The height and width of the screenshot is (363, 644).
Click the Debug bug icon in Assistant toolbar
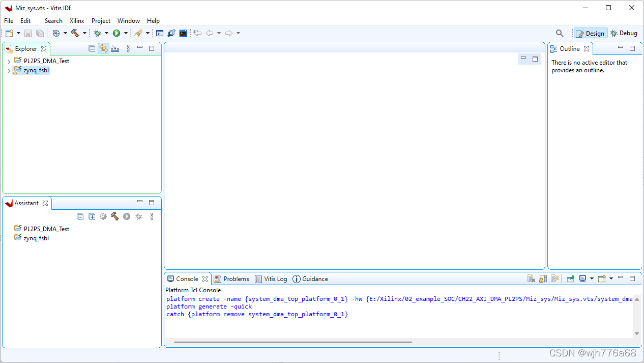[138, 216]
